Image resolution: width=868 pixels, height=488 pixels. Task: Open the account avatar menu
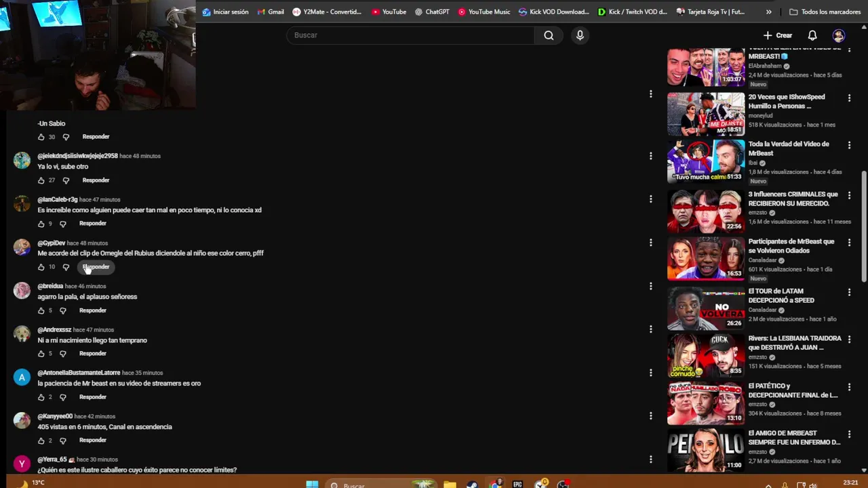[839, 35]
